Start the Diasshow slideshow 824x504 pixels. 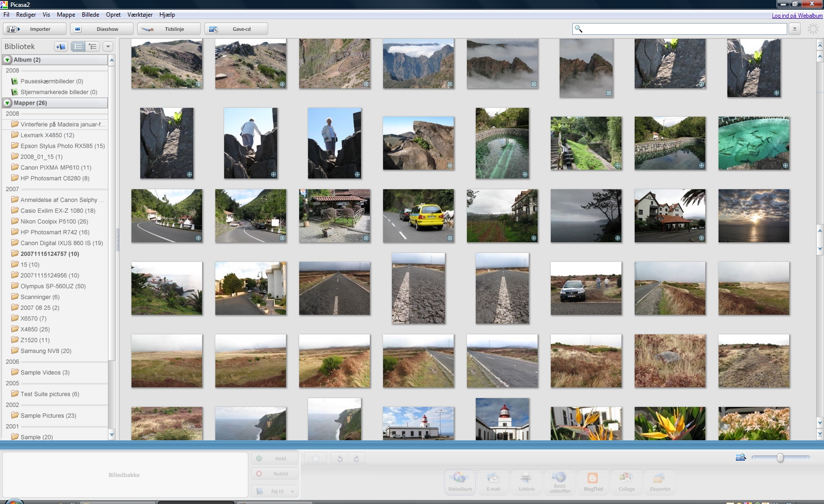coord(102,29)
